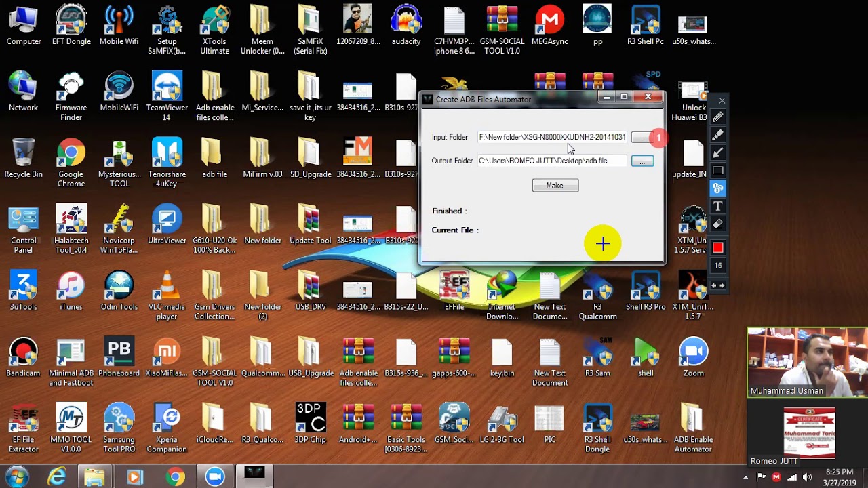Screen dimensions: 868x488
Task: Show hidden system tray icons
Action: click(745, 477)
